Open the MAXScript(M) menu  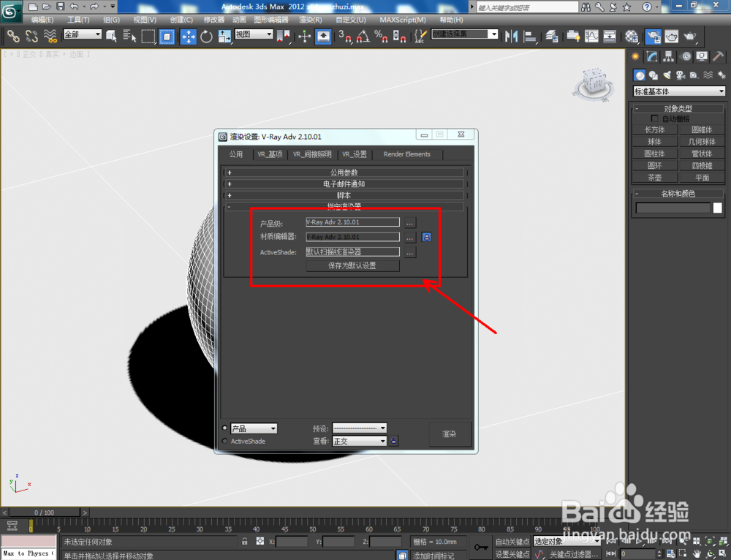(402, 20)
